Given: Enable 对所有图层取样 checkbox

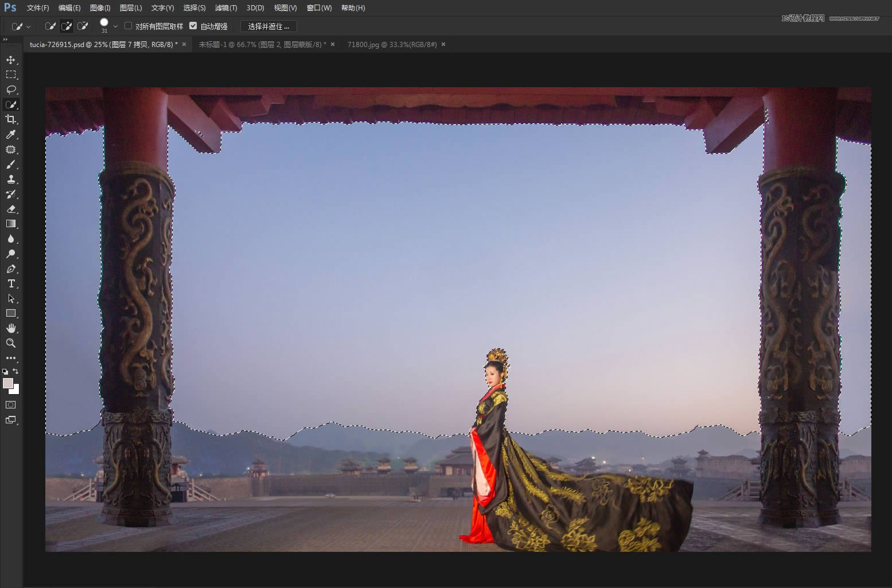Looking at the screenshot, I should click(x=128, y=26).
